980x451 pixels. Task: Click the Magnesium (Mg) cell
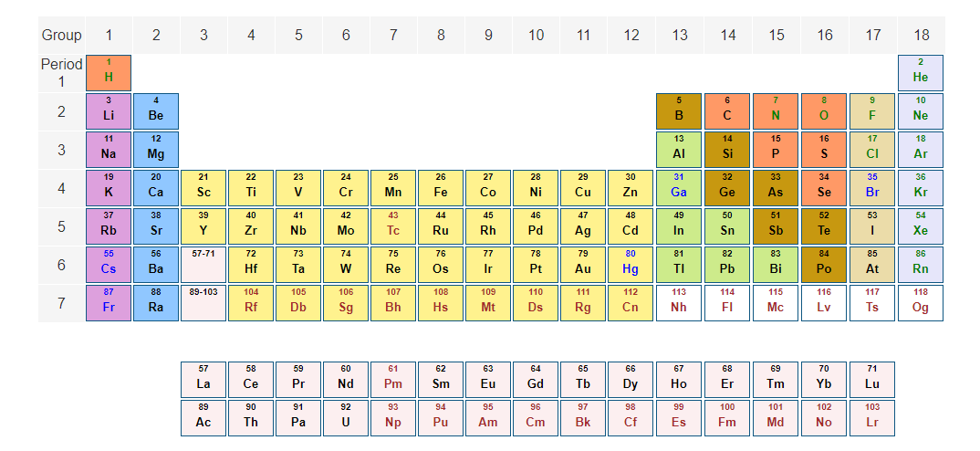156,150
